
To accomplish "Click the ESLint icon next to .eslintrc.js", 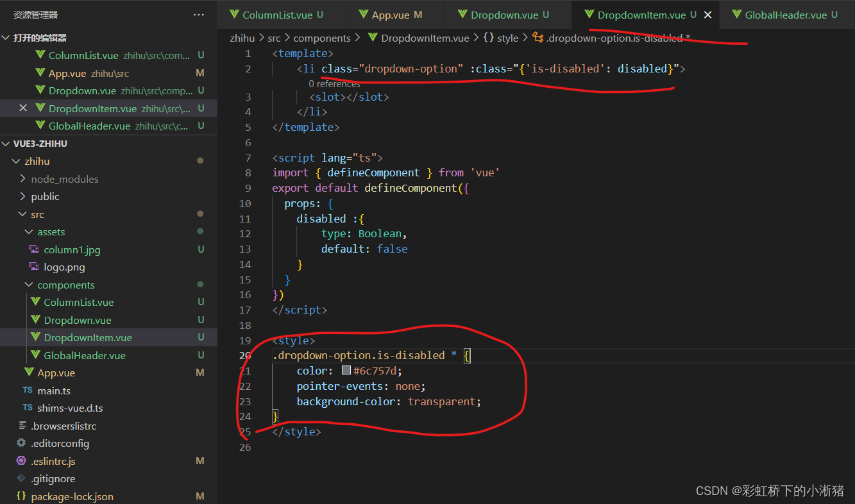I will tap(21, 460).
